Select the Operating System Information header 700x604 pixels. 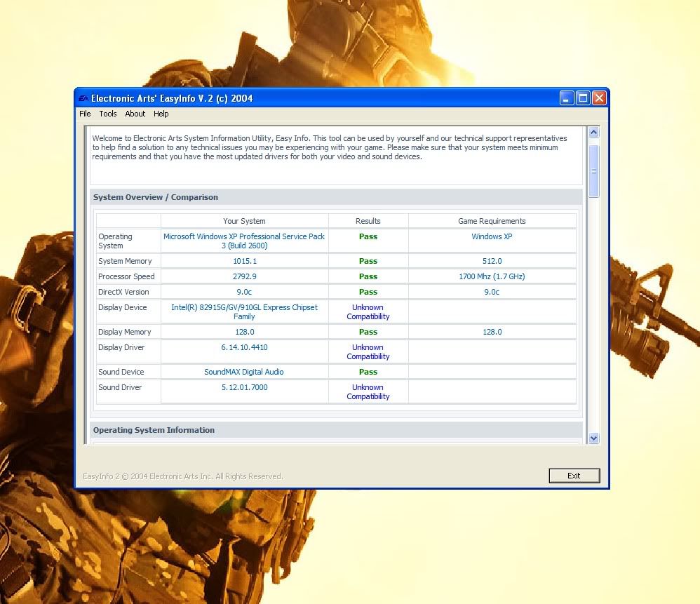tap(154, 430)
